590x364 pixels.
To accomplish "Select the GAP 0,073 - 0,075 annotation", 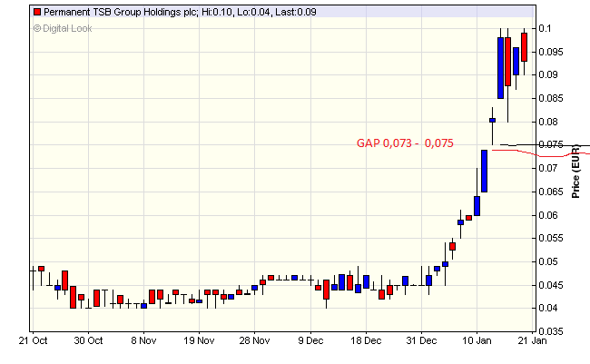I will click(x=404, y=143).
